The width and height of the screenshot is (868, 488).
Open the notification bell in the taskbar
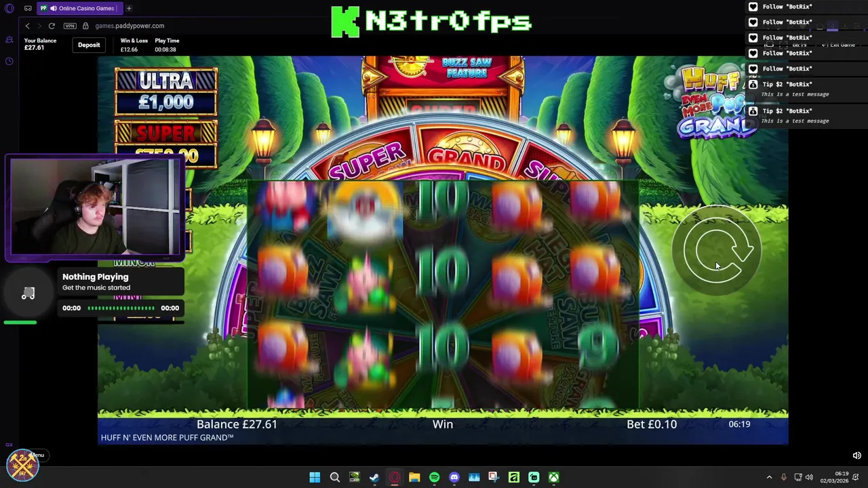857,477
